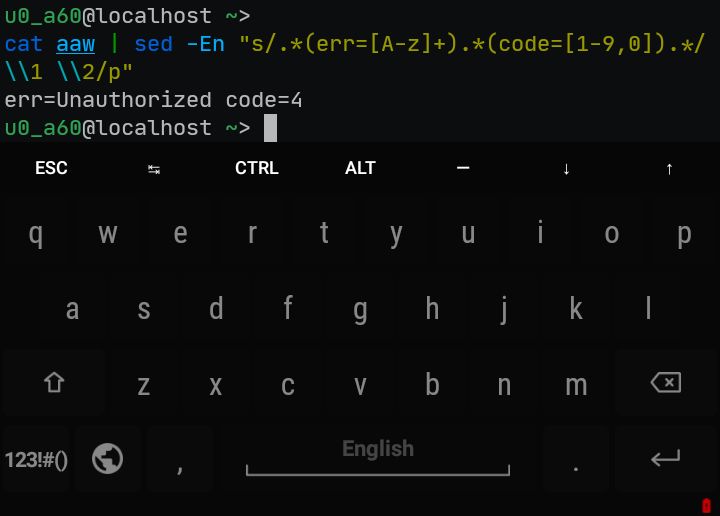Tap the a key
The image size is (720, 516).
(x=72, y=309)
